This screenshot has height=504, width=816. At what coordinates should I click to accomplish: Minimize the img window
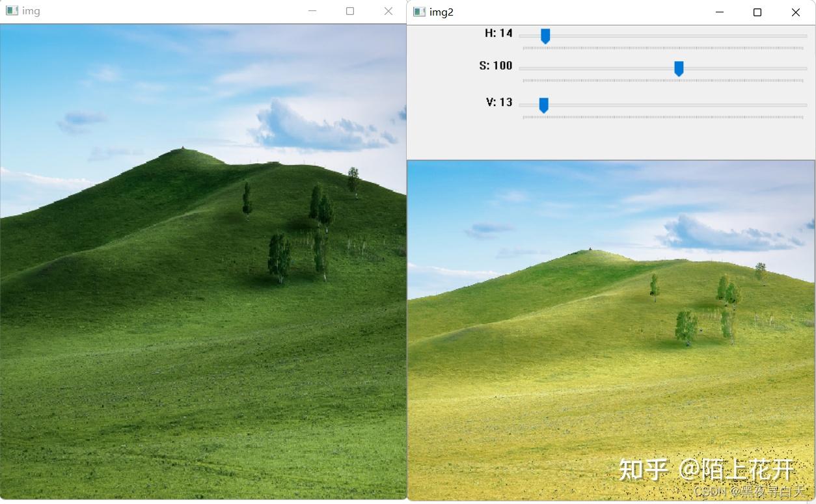point(312,10)
